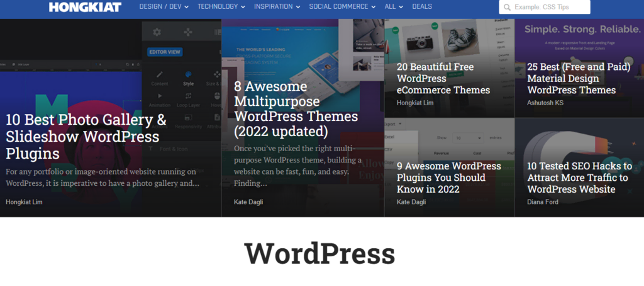View author Diana Ford profile
The image size is (644, 286).
tap(543, 202)
